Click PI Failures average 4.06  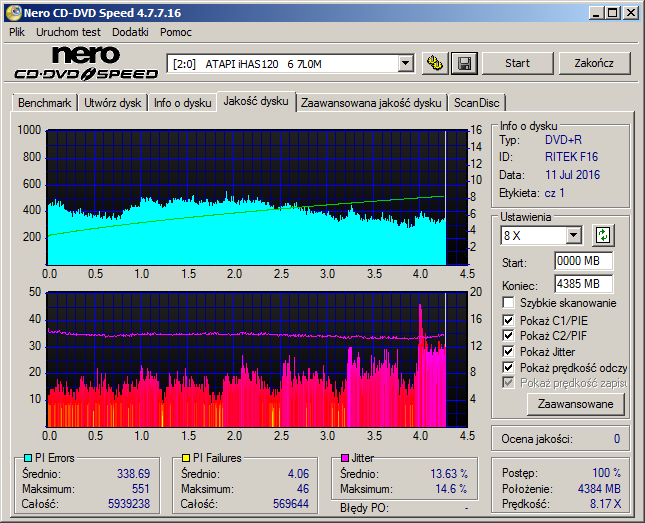pyautogui.click(x=298, y=474)
